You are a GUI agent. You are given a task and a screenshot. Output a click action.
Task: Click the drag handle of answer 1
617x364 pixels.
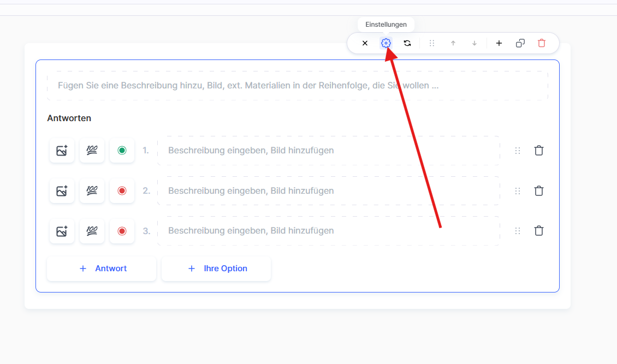518,151
